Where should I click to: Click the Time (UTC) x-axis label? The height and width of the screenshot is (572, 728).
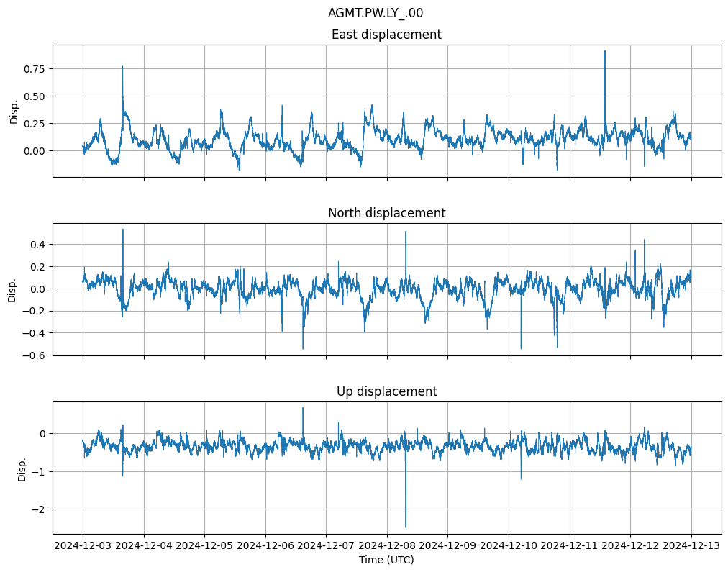point(386,560)
